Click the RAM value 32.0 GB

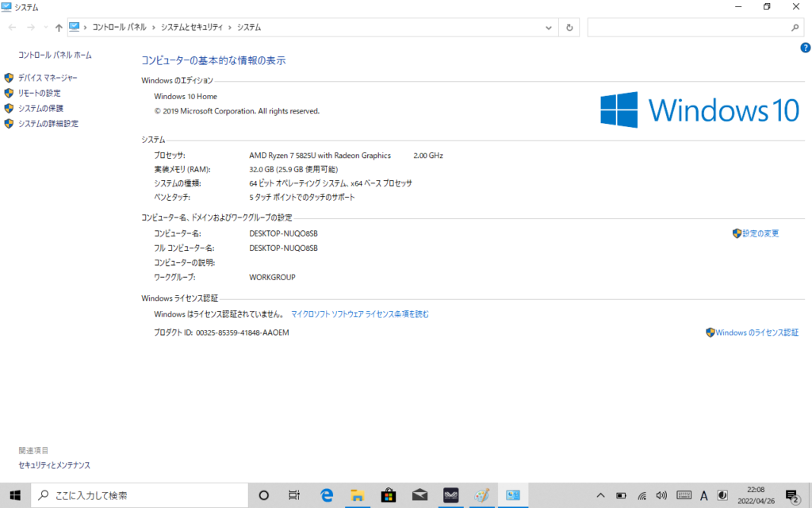pos(293,170)
